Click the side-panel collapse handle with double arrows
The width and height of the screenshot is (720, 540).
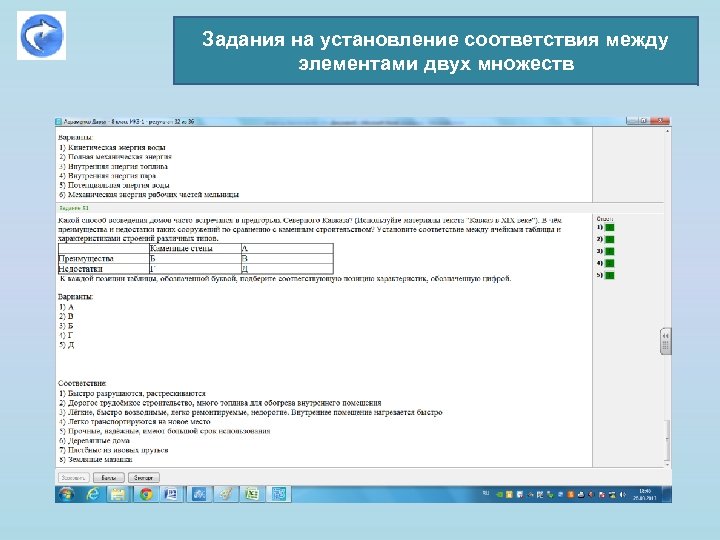pos(665,341)
